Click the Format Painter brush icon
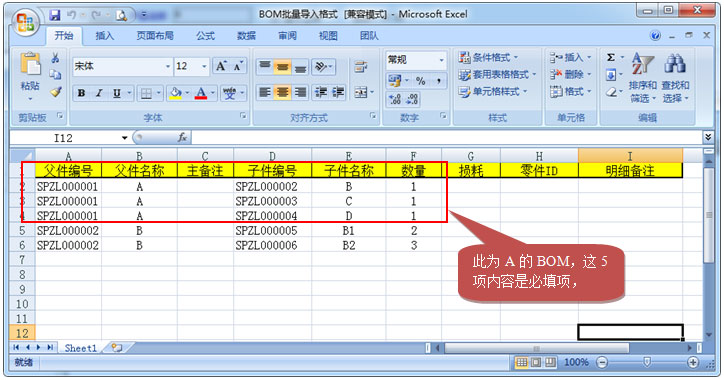The image size is (724, 380). [x=56, y=91]
